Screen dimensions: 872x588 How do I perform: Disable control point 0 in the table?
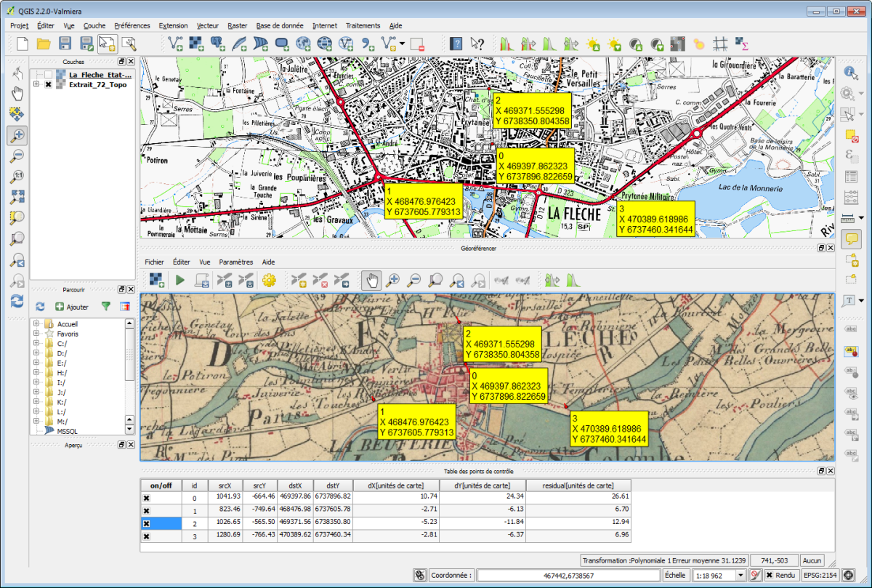click(x=146, y=497)
